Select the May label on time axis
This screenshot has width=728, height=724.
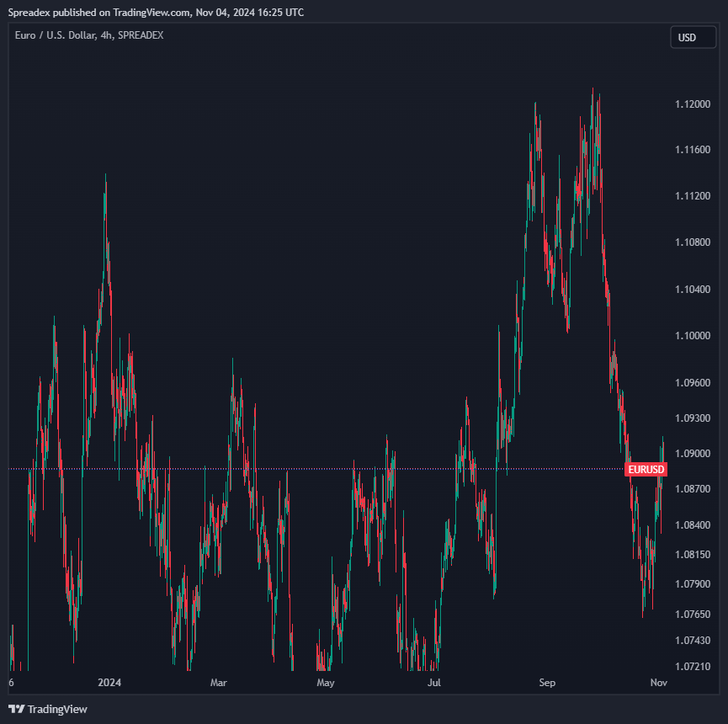tap(326, 682)
